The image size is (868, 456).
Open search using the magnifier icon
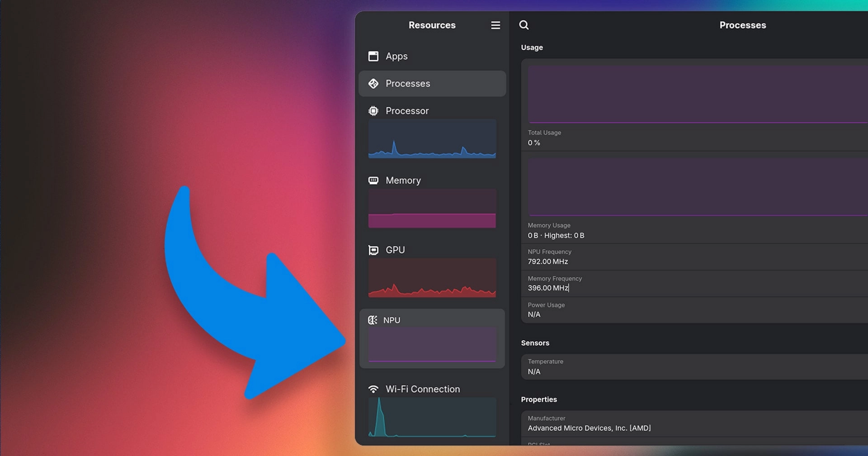point(524,25)
